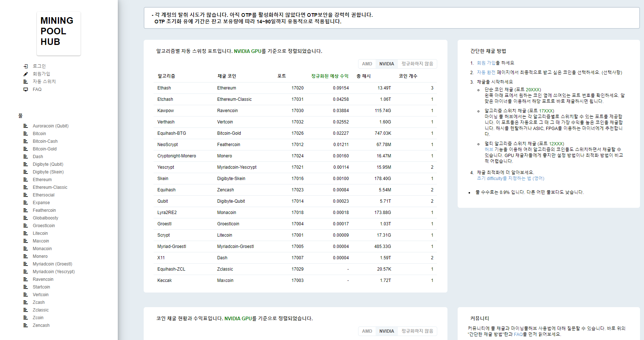
Task: Click the pencil icon beside 회원가입
Action: [26, 74]
